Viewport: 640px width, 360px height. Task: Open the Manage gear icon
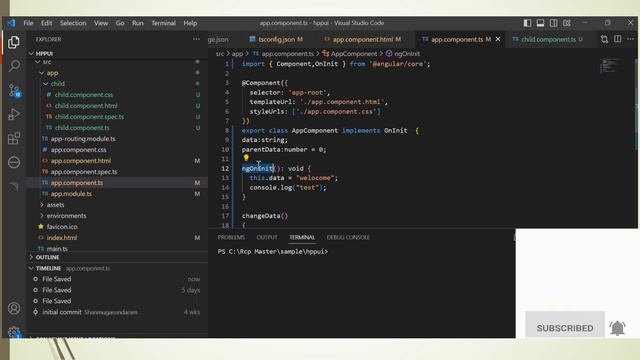(14, 331)
